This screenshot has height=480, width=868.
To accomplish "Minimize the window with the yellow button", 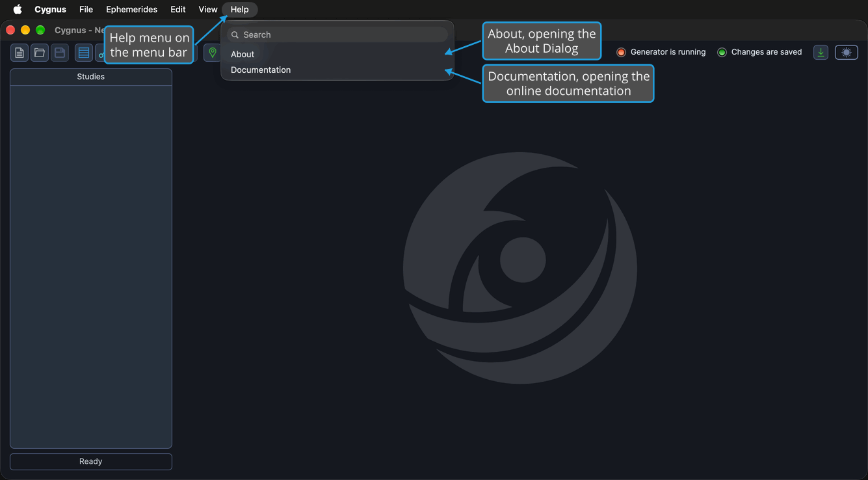I will (25, 30).
